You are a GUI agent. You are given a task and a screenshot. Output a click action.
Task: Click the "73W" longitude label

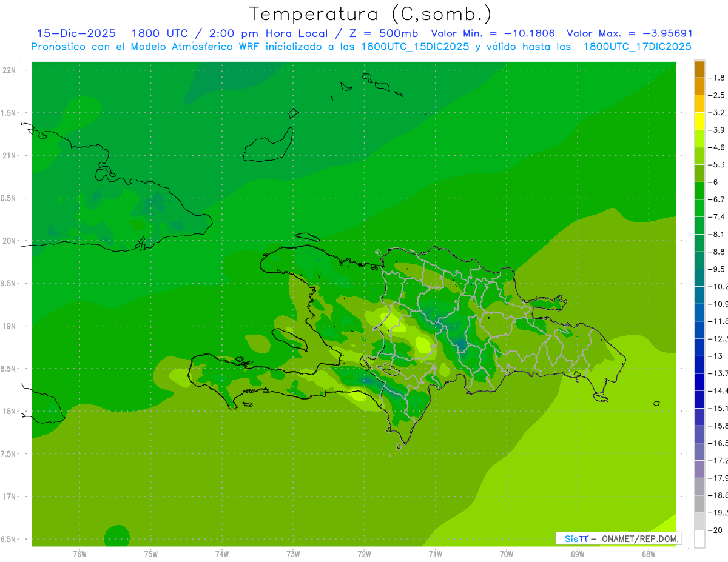[293, 554]
